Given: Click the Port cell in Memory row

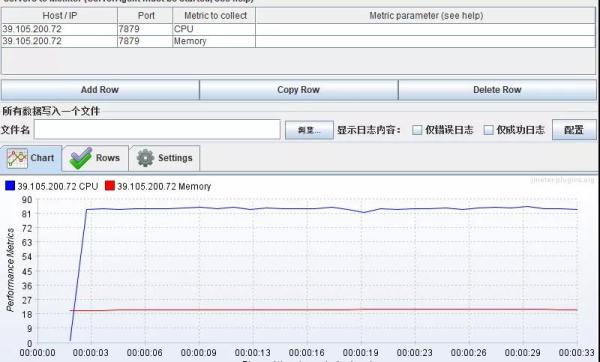Looking at the screenshot, I should click(x=145, y=41).
